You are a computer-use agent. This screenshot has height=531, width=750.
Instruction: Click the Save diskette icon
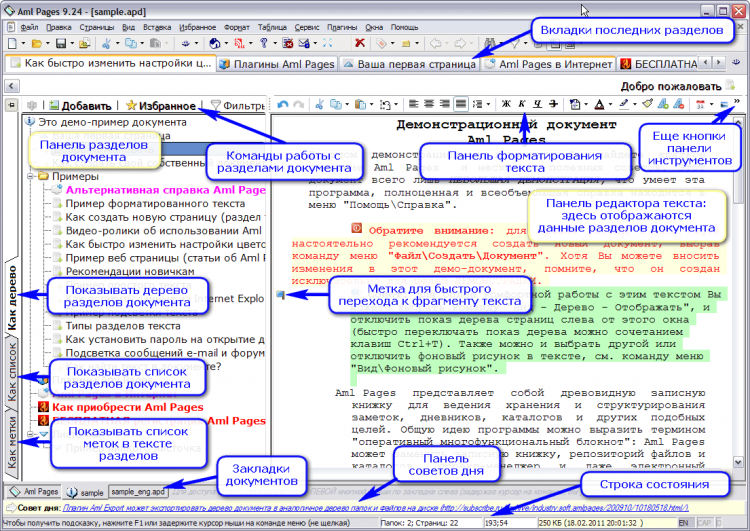point(61,44)
